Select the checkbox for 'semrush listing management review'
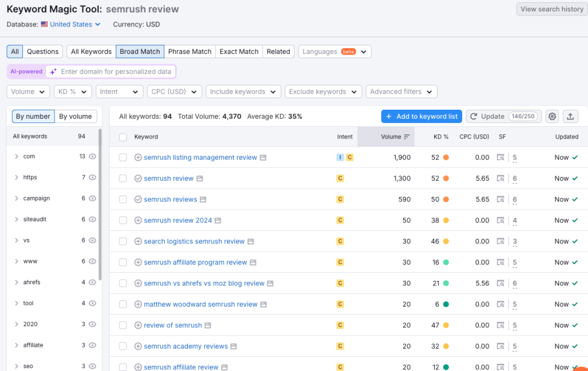This screenshot has width=588, height=371. 123,157
